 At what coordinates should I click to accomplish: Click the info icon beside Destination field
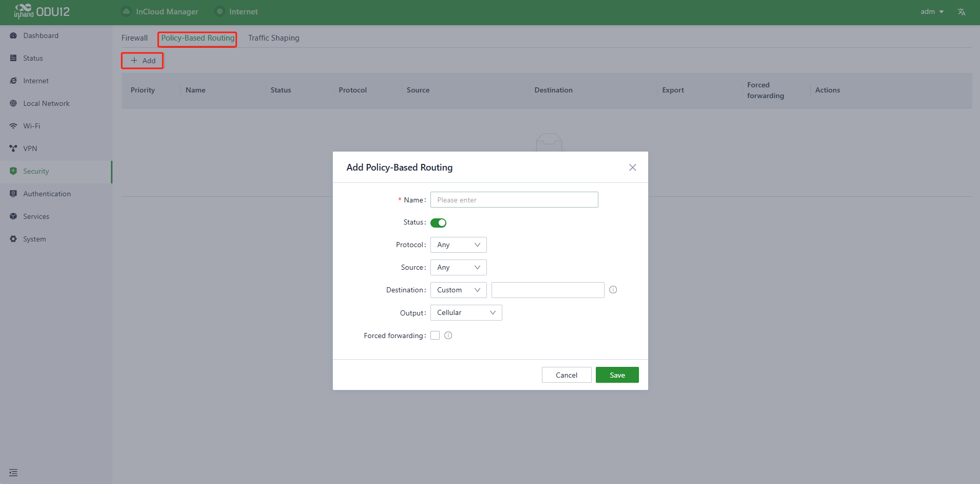[x=613, y=290]
